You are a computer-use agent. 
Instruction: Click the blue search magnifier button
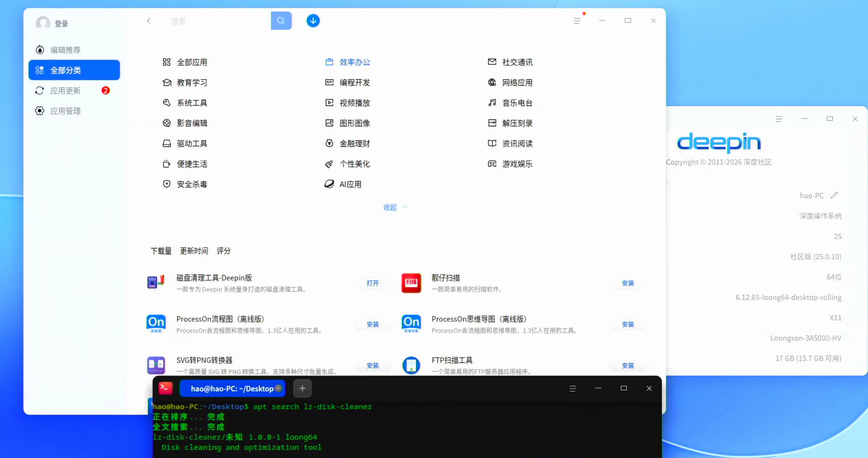(x=281, y=21)
